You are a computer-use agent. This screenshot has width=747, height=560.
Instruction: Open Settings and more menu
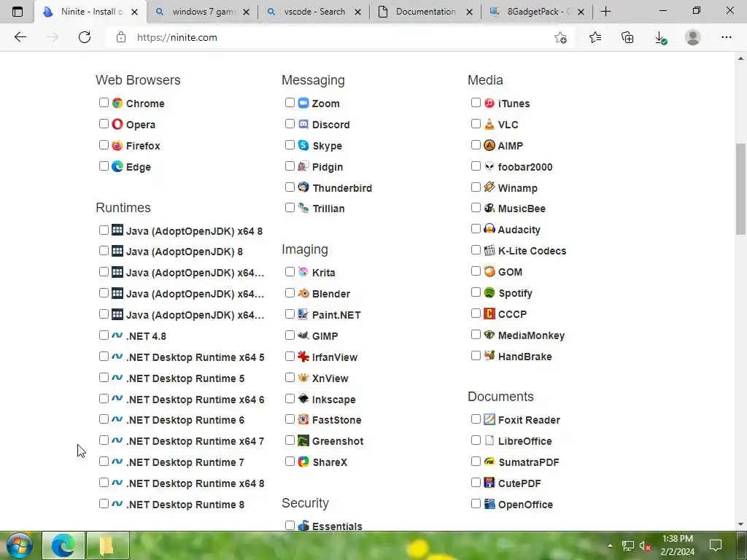(726, 37)
